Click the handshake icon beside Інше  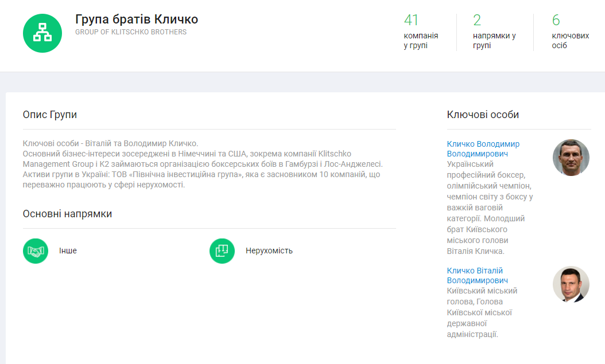[36, 251]
